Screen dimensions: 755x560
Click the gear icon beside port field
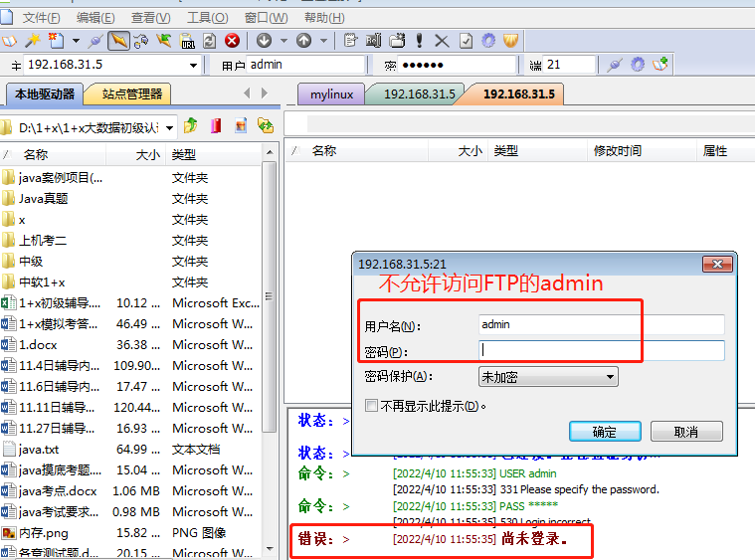[638, 65]
